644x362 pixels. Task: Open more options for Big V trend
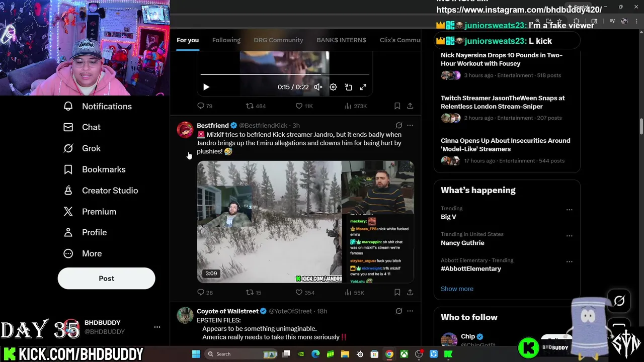pos(569,210)
